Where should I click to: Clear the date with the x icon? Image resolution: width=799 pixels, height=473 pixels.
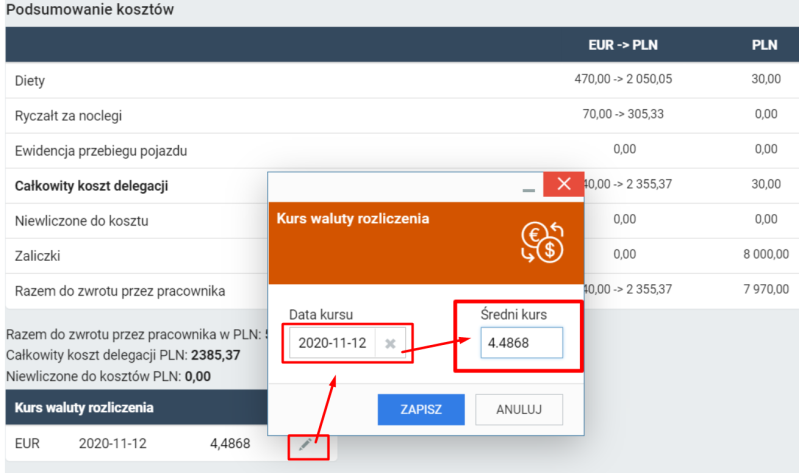pyautogui.click(x=390, y=344)
